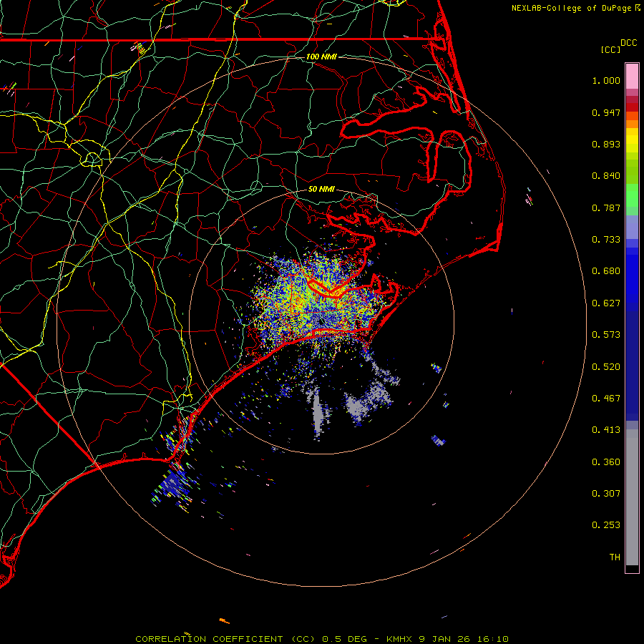Click the 0.947 color scale value

click(606, 112)
